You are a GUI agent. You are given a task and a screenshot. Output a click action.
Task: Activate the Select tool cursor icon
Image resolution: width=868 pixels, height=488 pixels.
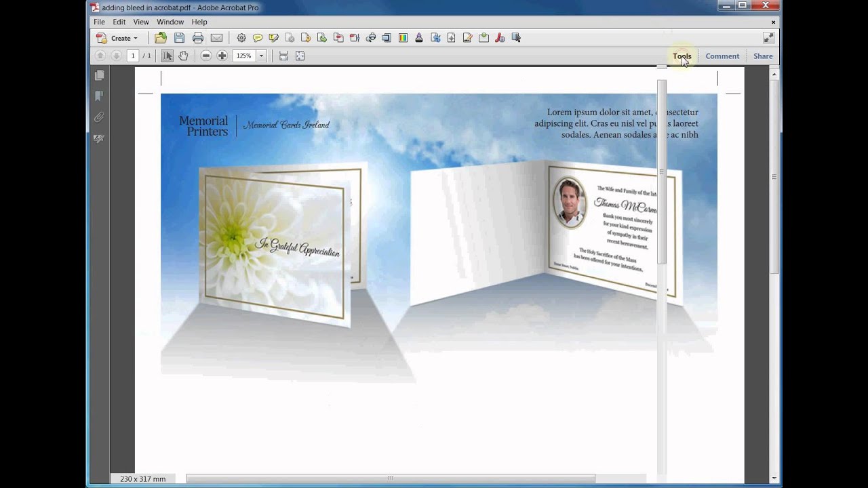(167, 56)
